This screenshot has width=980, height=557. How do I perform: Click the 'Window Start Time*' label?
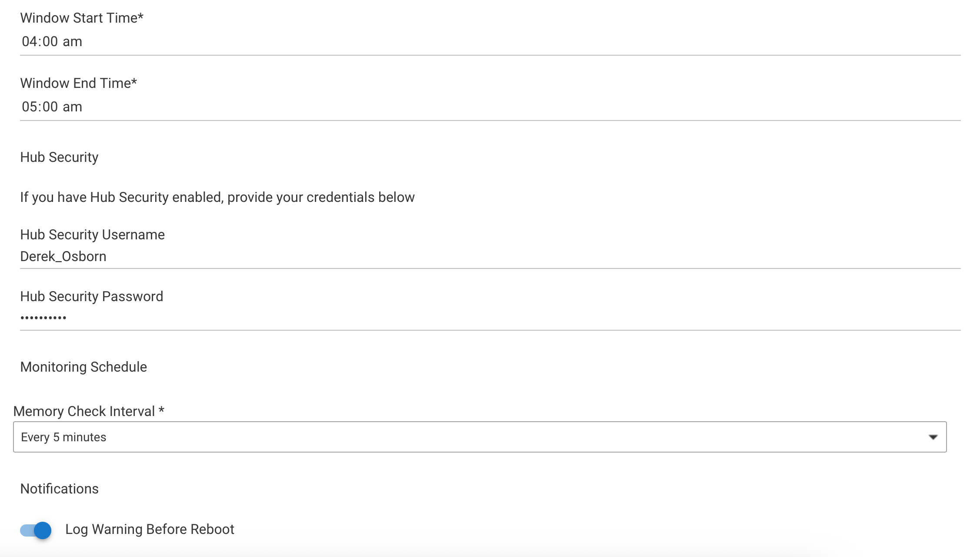[82, 18]
